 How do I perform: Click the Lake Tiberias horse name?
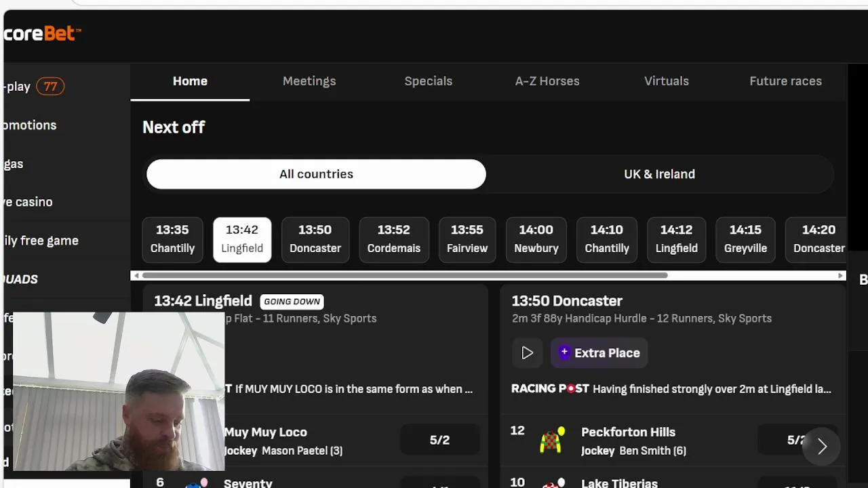619,483
